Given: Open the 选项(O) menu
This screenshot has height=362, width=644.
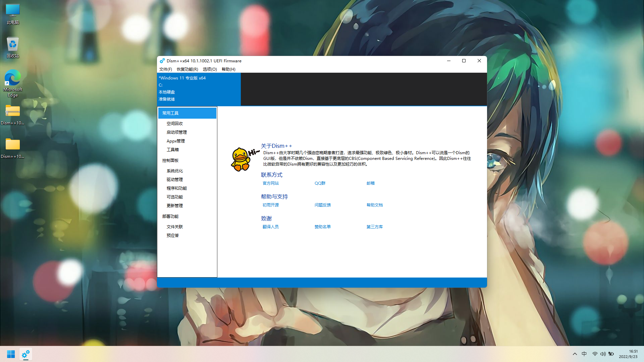Looking at the screenshot, I should click(210, 69).
